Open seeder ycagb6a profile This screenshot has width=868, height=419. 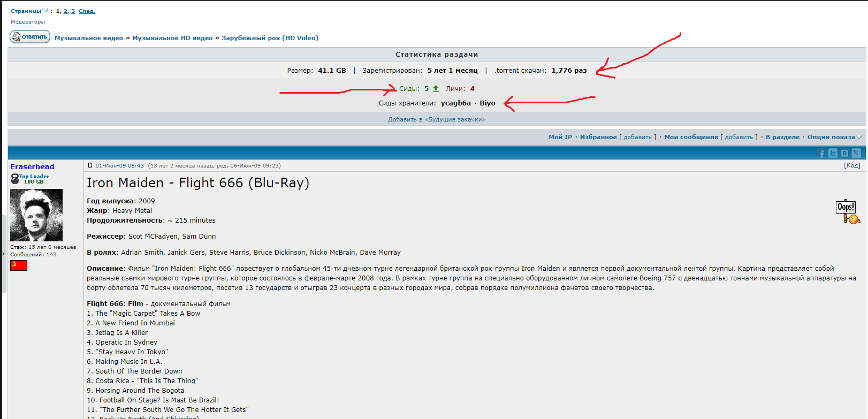455,103
